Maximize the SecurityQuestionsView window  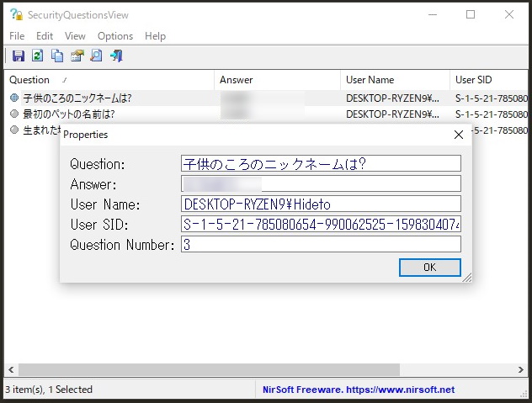click(x=471, y=14)
